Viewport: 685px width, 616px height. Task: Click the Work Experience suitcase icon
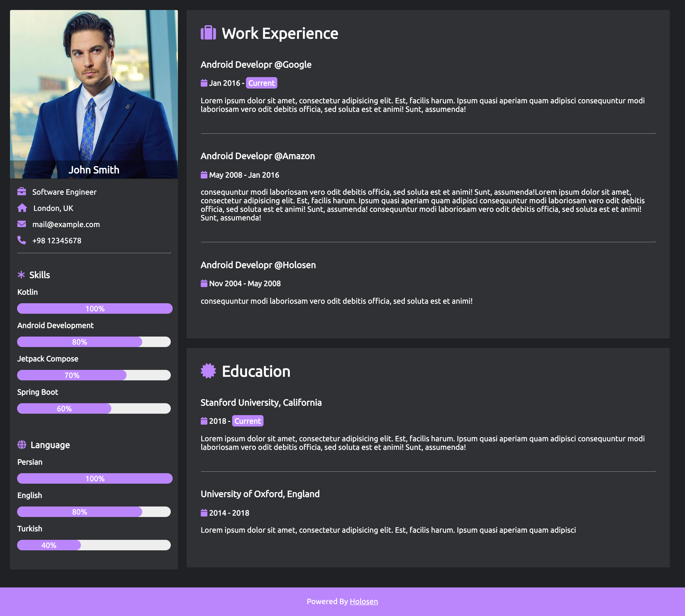point(208,33)
